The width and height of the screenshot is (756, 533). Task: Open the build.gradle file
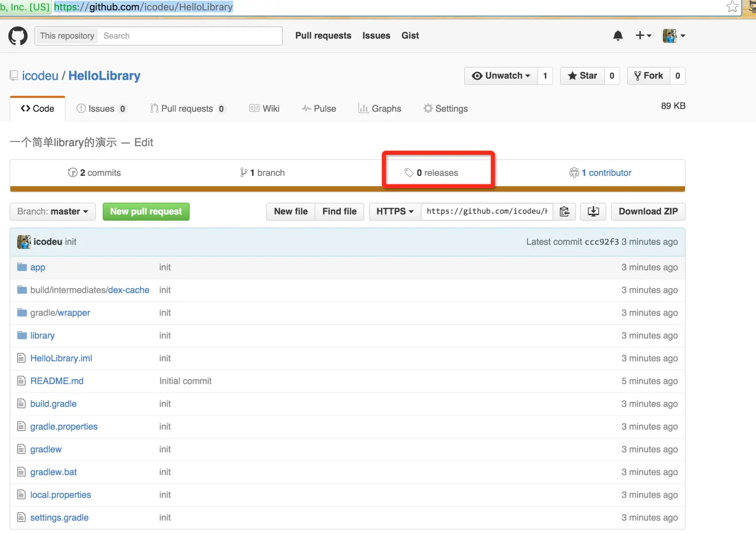point(53,404)
